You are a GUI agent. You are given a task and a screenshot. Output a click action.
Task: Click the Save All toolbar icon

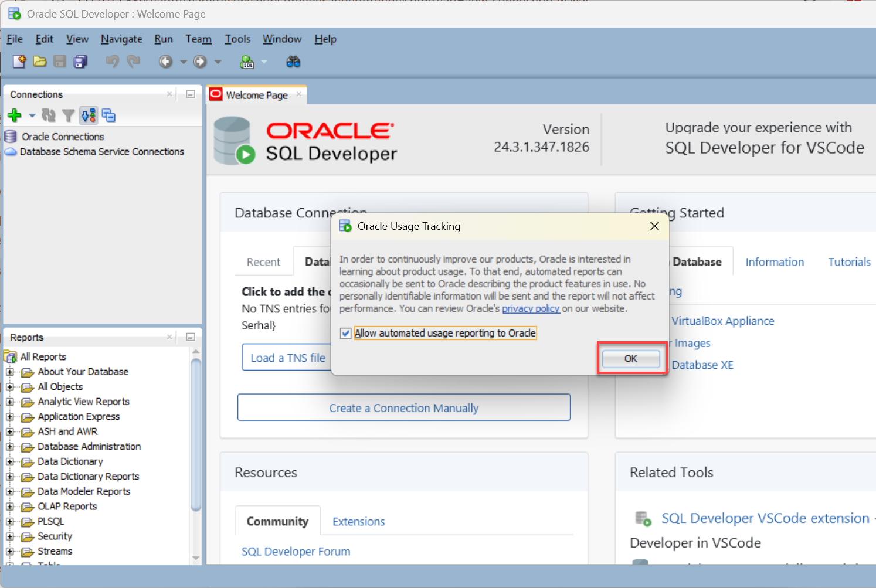coord(80,62)
